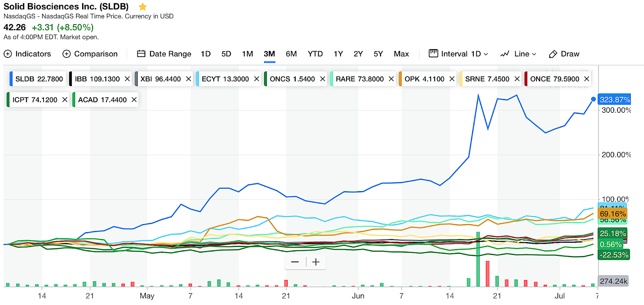644x305 pixels.
Task: Remove ECYT comparison with its X
Action: click(x=256, y=79)
